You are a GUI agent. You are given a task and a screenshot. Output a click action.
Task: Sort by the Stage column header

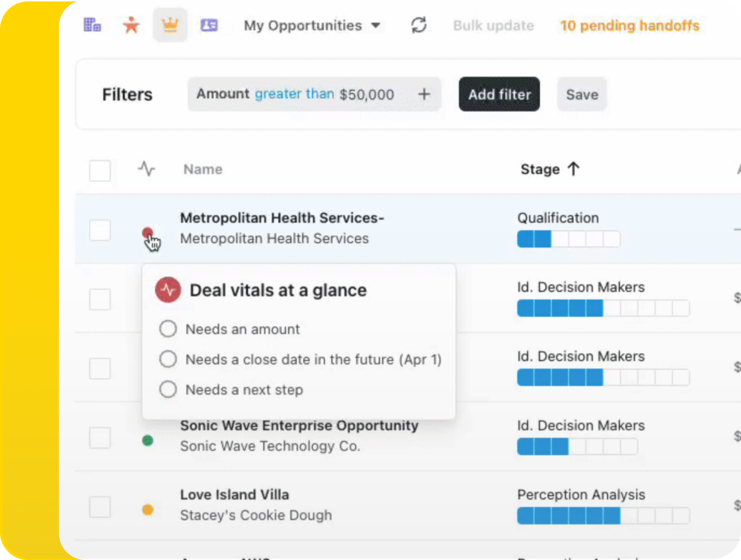coord(540,169)
